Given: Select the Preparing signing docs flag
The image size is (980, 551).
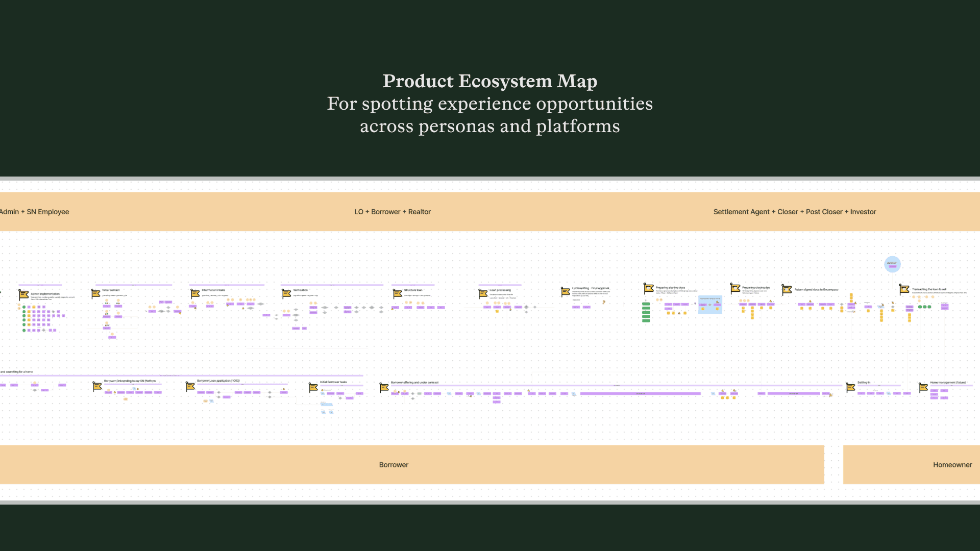Looking at the screenshot, I should 648,288.
